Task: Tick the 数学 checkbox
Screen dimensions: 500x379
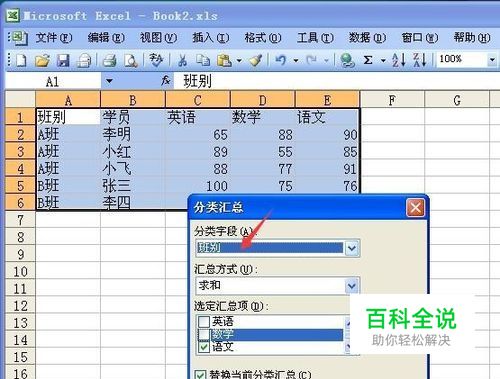Action: click(x=203, y=334)
